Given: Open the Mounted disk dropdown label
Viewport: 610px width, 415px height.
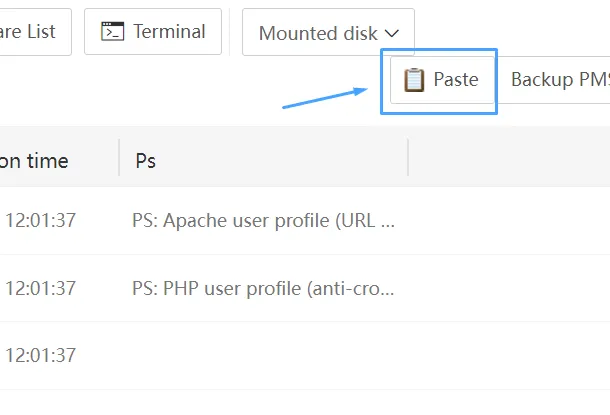Looking at the screenshot, I should (317, 33).
